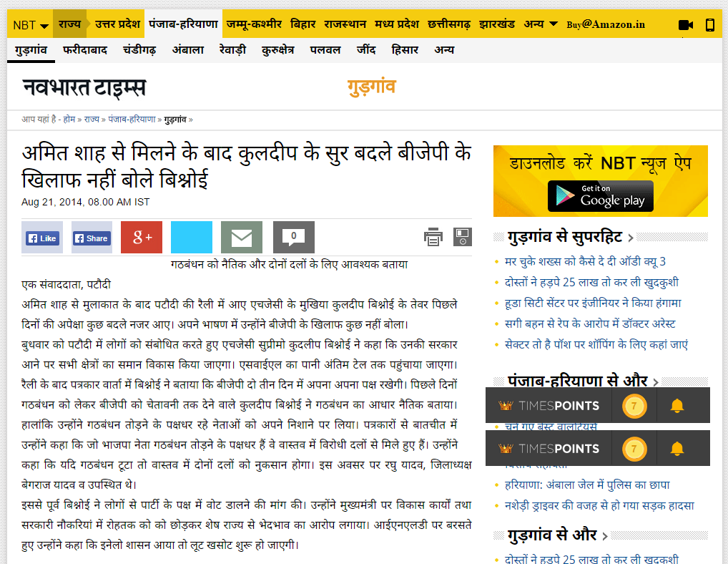The image size is (728, 564).
Task: Click the bold गुड़गांव breadcrumb item
Action: [175, 120]
